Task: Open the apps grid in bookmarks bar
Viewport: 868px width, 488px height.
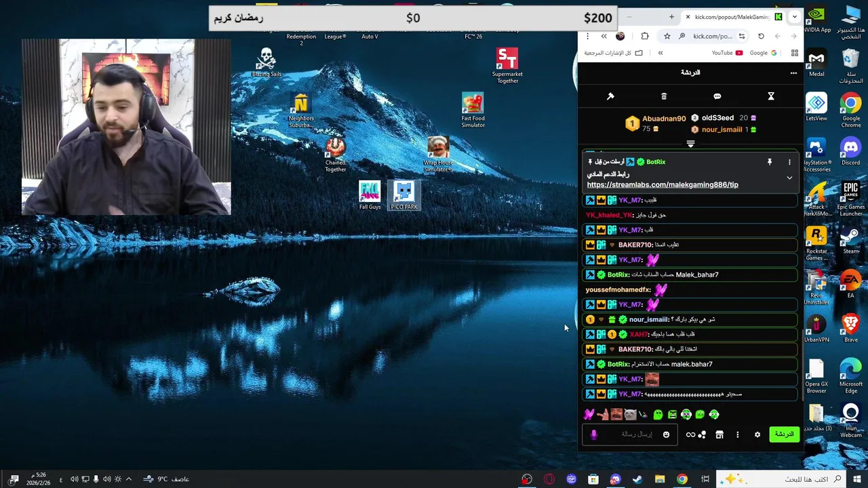Action: (794, 53)
